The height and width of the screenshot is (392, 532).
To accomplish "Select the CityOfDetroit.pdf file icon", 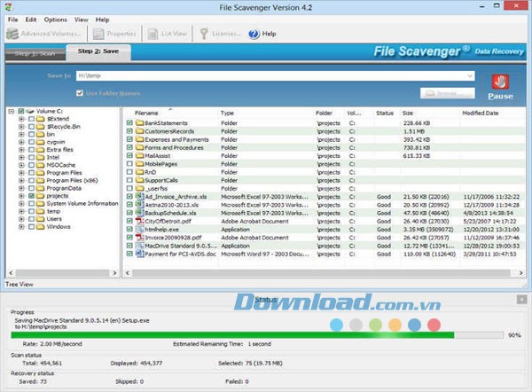I will [x=139, y=220].
